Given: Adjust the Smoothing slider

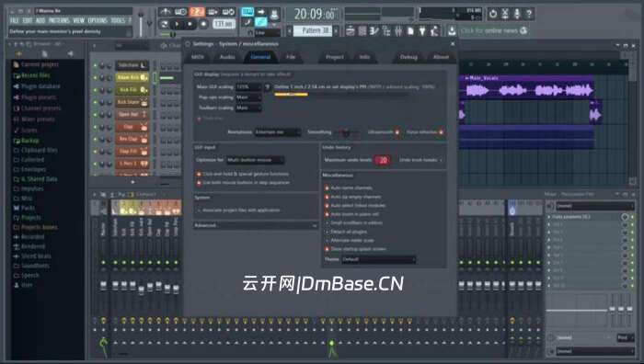Looking at the screenshot, I should pyautogui.click(x=346, y=132).
